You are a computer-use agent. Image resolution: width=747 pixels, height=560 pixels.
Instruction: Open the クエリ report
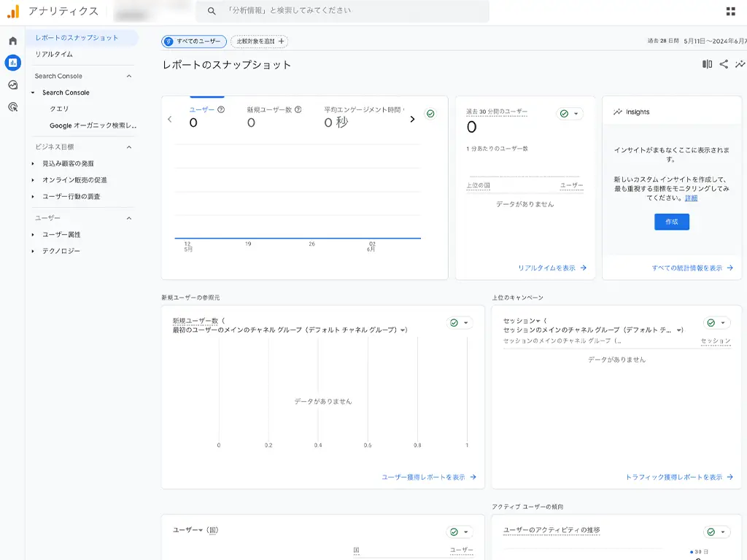click(59, 109)
